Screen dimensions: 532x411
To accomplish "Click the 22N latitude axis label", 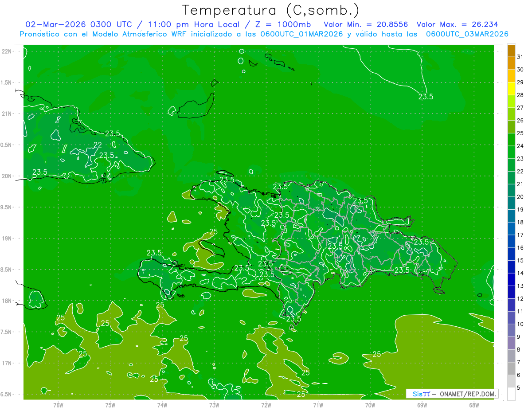I will point(7,51).
